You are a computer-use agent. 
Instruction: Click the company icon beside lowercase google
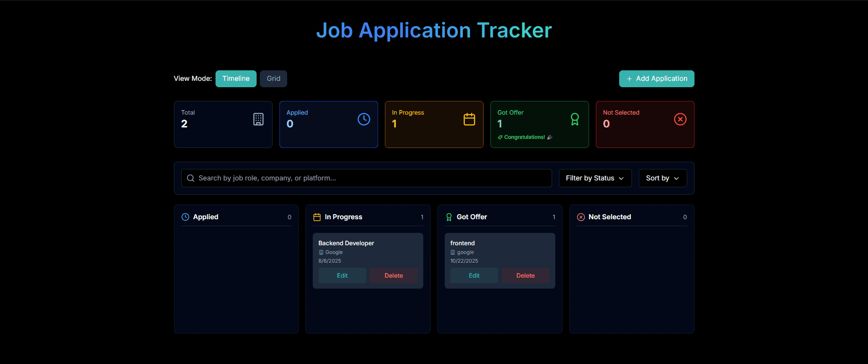[453, 252]
